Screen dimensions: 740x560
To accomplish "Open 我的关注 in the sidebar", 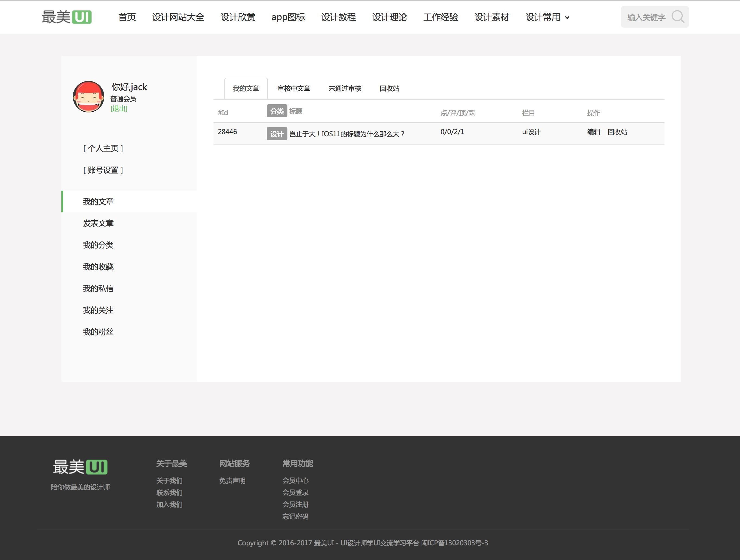I will click(x=98, y=310).
